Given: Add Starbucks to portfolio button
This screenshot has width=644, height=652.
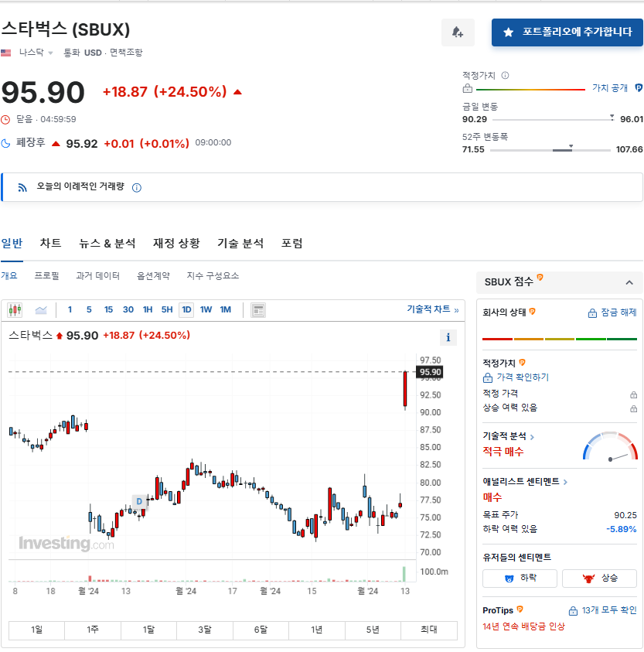Looking at the screenshot, I should (x=567, y=32).
